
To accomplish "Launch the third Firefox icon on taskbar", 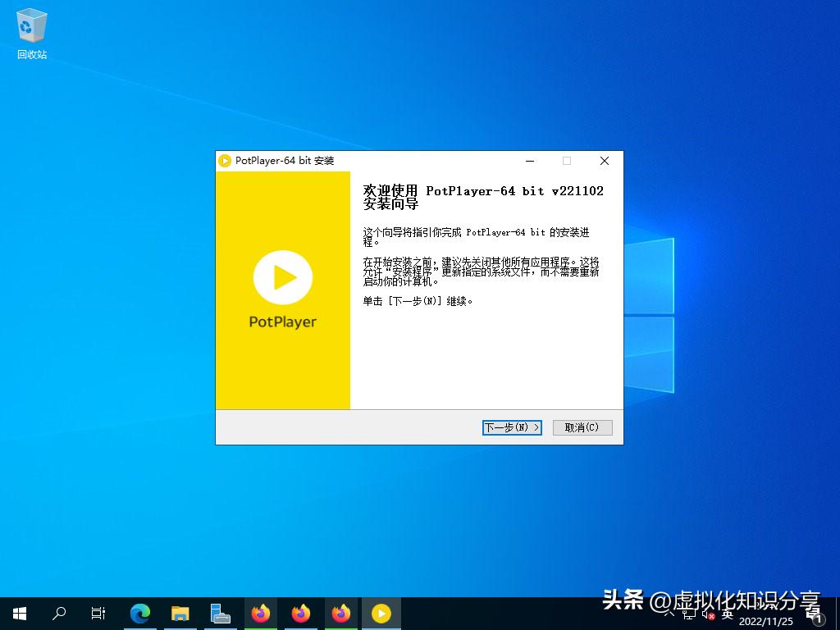I will click(x=341, y=613).
